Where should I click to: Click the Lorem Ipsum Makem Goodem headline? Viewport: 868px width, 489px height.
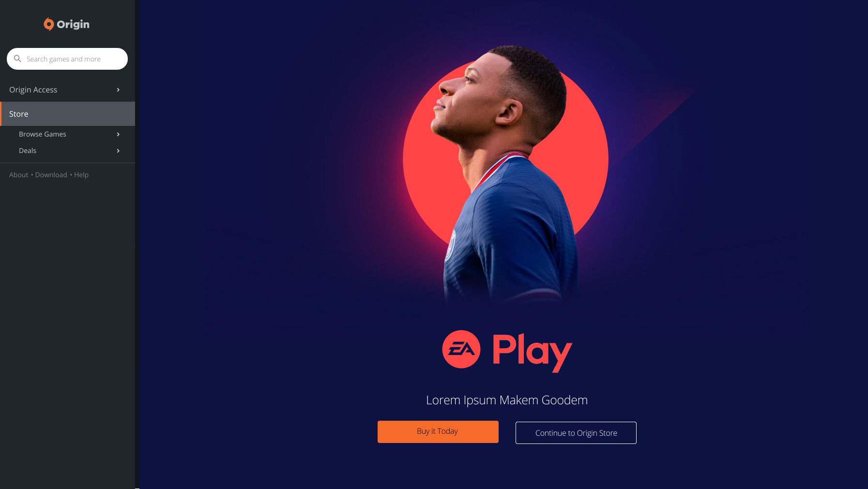point(507,400)
